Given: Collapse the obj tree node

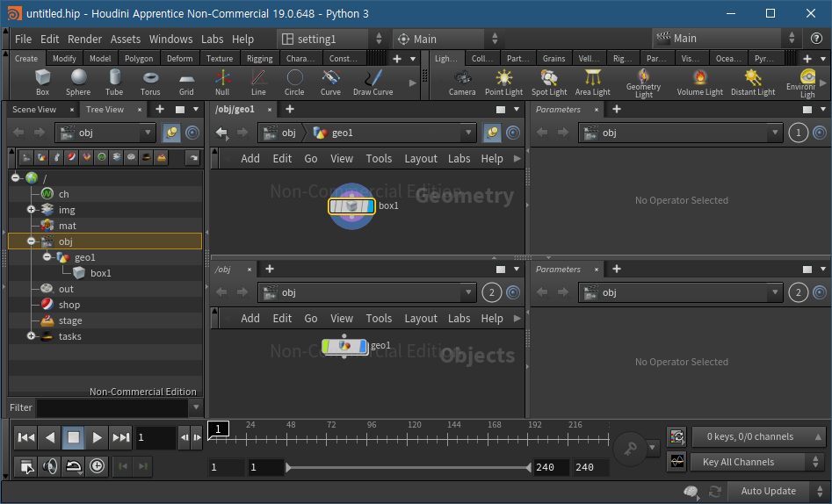Looking at the screenshot, I should [31, 241].
